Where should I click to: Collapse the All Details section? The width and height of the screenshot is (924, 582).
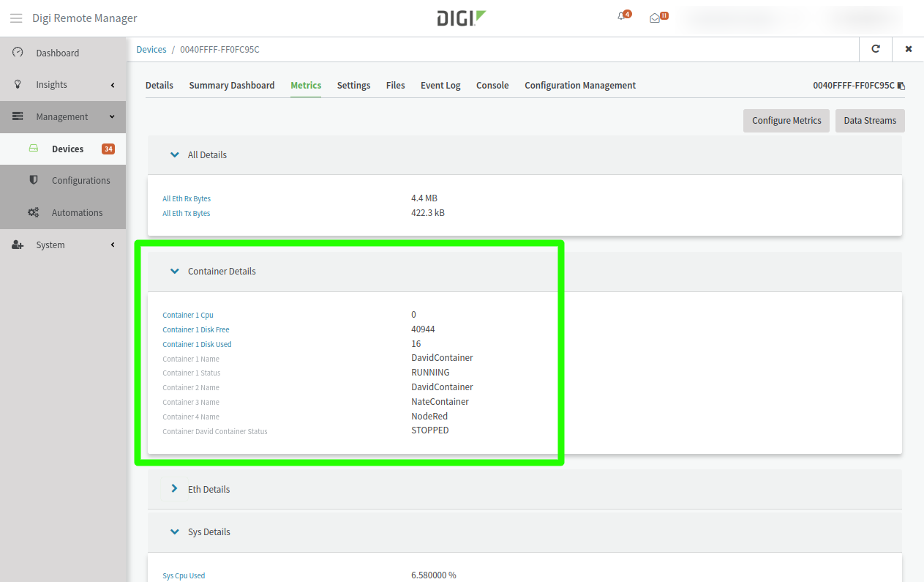point(174,154)
